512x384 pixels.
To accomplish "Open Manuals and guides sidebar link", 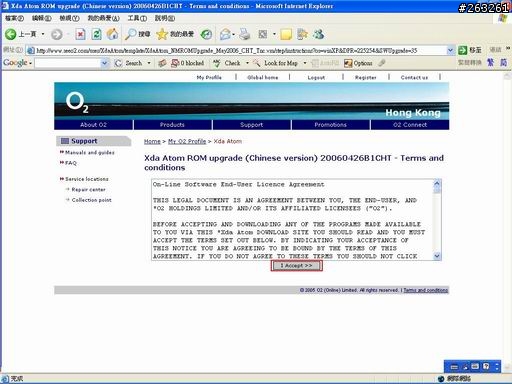I will [x=90, y=152].
